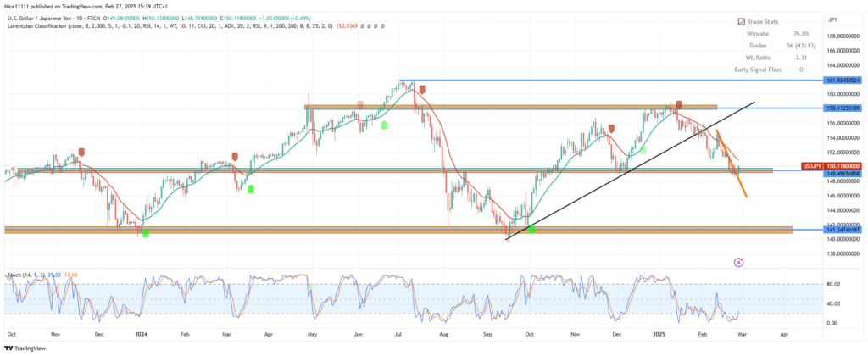Click the Trade Stats heading
The height and width of the screenshot is (356, 868).
(x=763, y=21)
